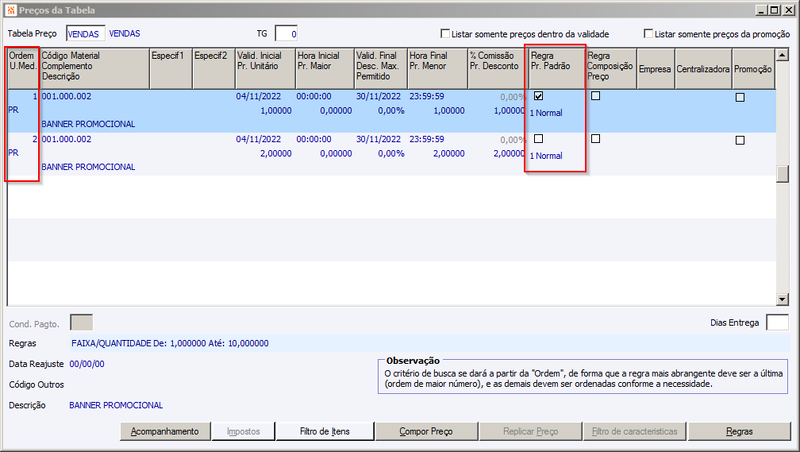Screen dimensions: 800x452
Task: Click the Empresa column header
Action: pos(656,69)
